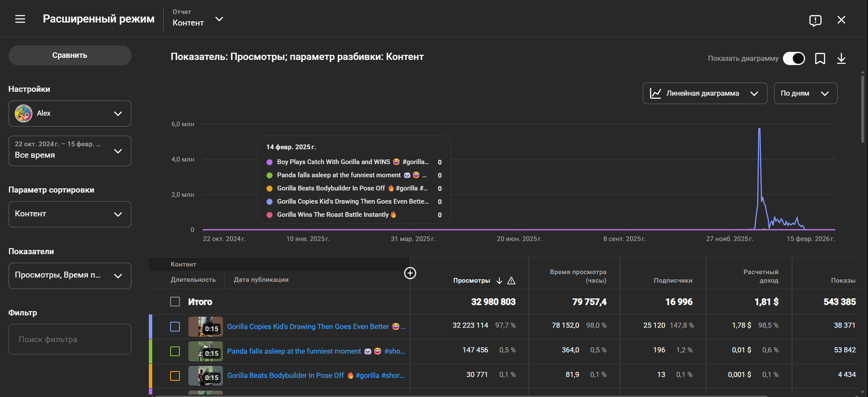This screenshot has height=397, width=868.
Task: Click the Alex channel avatar icon
Action: (24, 113)
